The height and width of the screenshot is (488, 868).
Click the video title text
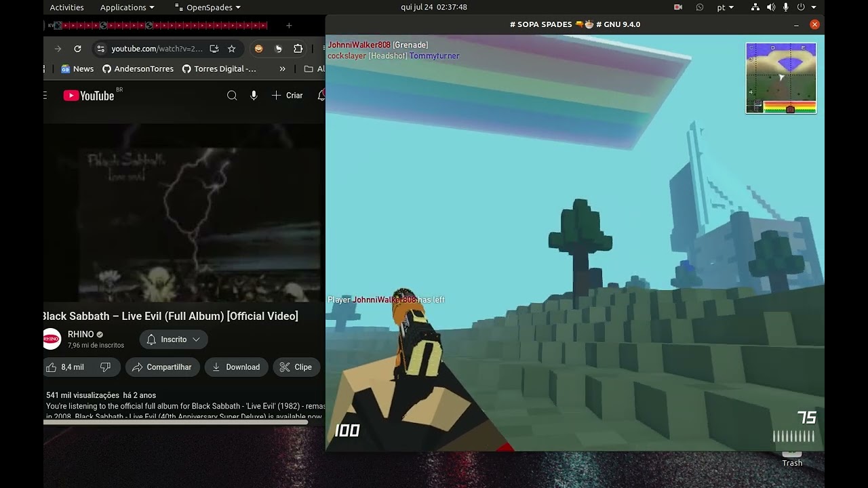(x=171, y=316)
